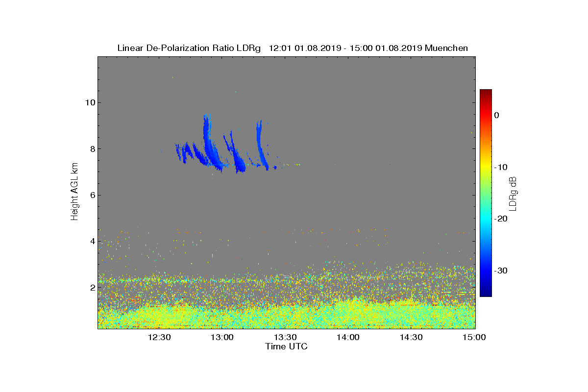
Task: Click the 'Height AGL km' axis label
Action: [75, 193]
